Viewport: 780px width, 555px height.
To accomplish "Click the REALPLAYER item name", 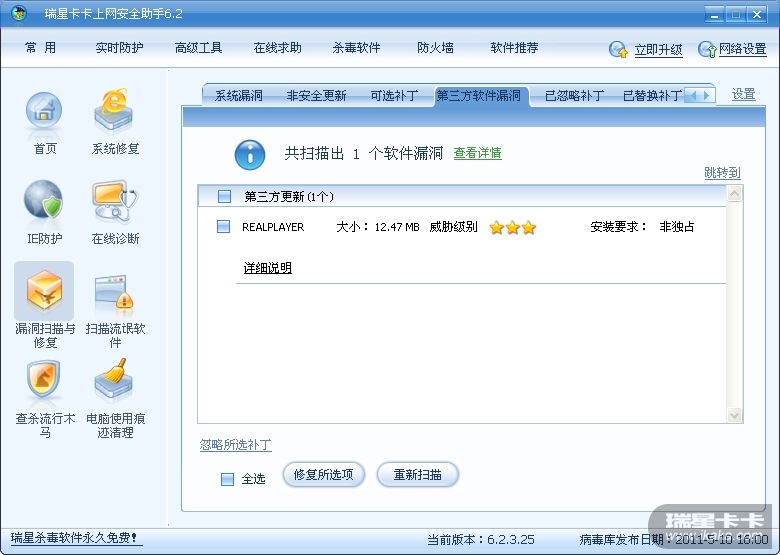I will 273,227.
